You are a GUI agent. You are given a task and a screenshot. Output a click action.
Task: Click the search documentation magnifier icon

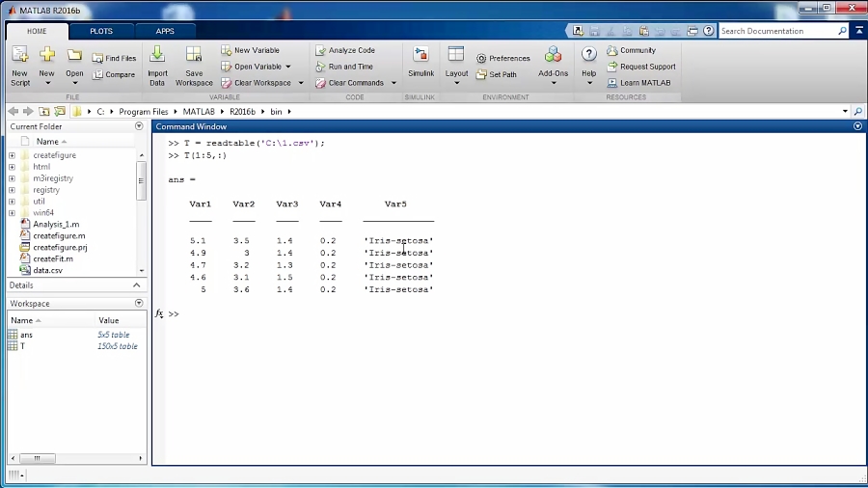pyautogui.click(x=842, y=31)
